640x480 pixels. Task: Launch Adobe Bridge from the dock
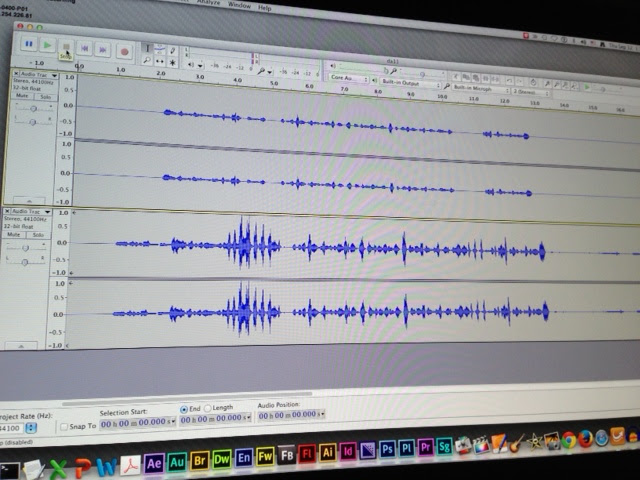199,460
